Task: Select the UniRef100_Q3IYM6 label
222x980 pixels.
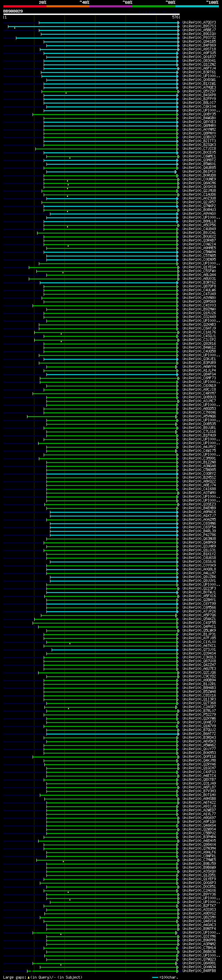Action: pyautogui.click(x=199, y=936)
